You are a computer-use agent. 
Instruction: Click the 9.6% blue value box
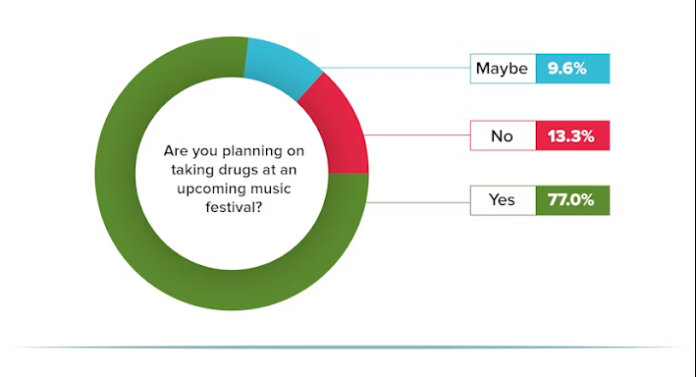573,68
